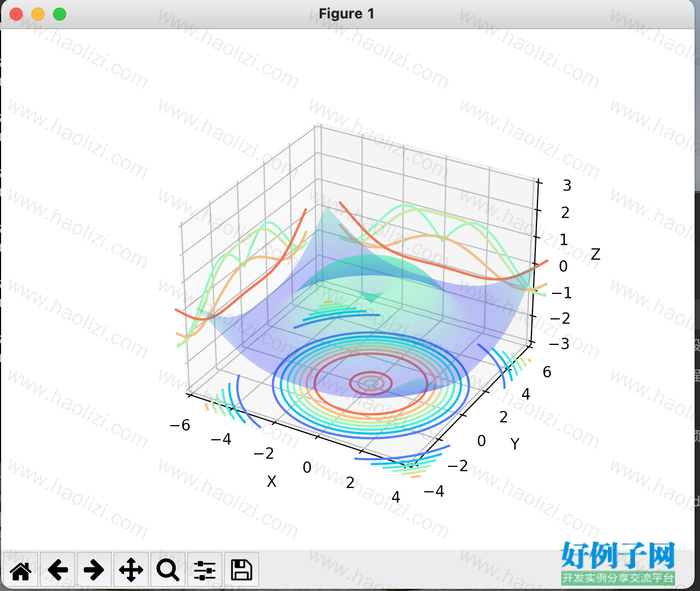Reset the plot with the Home icon
The height and width of the screenshot is (591, 700).
(x=21, y=570)
